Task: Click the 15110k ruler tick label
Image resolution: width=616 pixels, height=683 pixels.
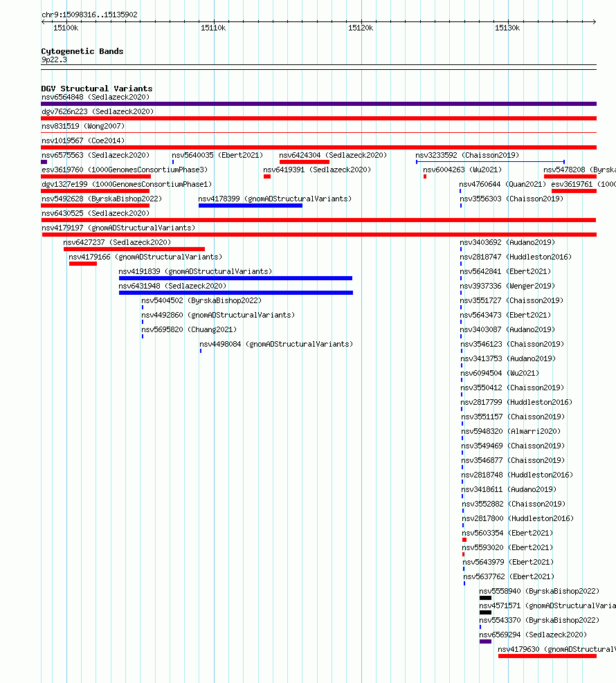Action: coord(213,28)
